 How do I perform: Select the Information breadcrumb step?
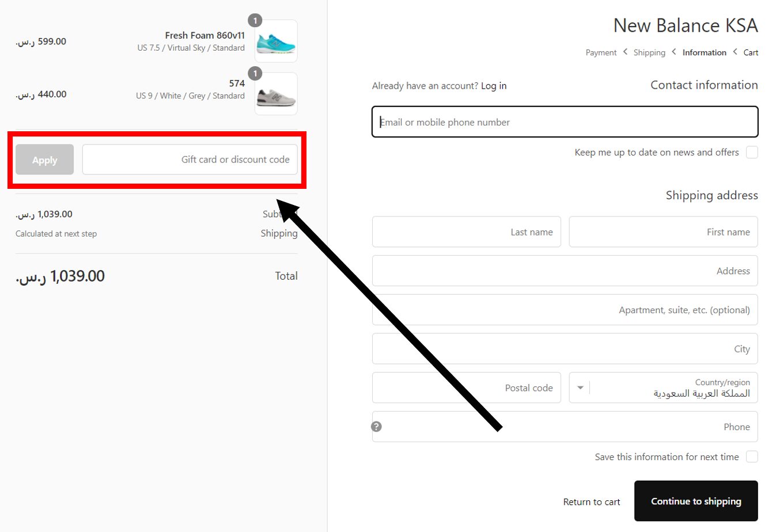[704, 52]
